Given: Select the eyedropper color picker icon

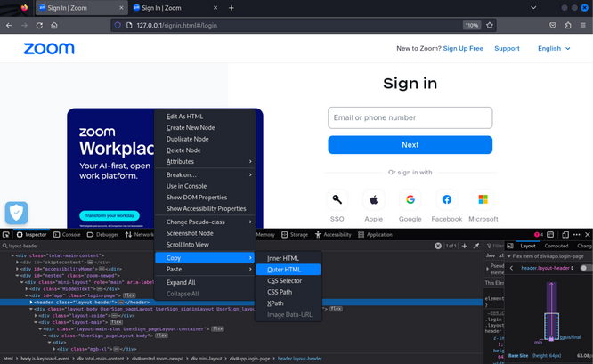Looking at the screenshot, I should [476, 246].
